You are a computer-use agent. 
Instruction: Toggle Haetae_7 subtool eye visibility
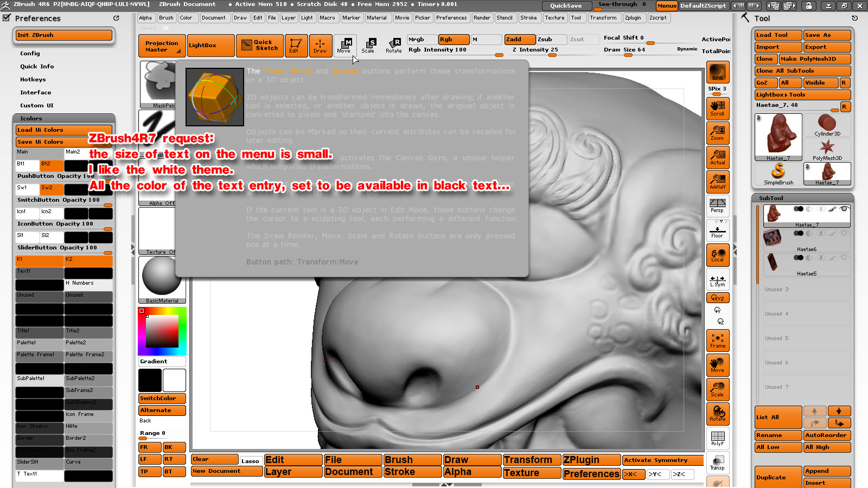pos(844,209)
